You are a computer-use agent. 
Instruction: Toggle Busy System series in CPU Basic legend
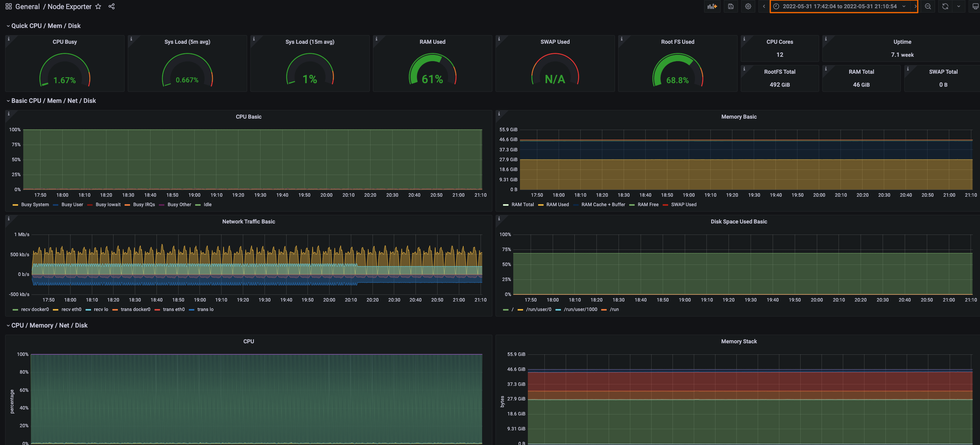point(35,205)
